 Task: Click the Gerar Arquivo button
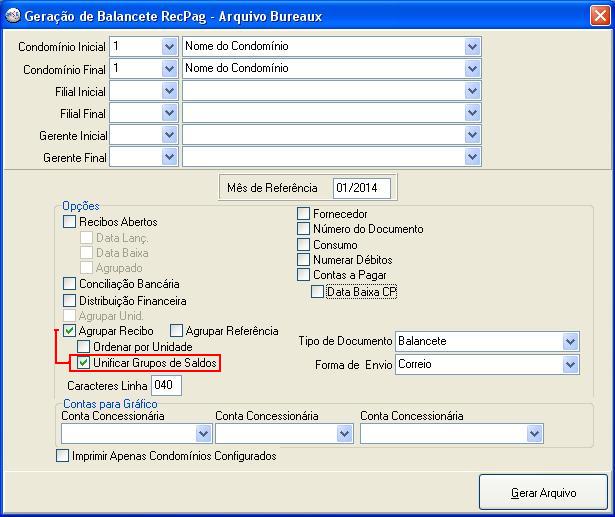[x=543, y=493]
